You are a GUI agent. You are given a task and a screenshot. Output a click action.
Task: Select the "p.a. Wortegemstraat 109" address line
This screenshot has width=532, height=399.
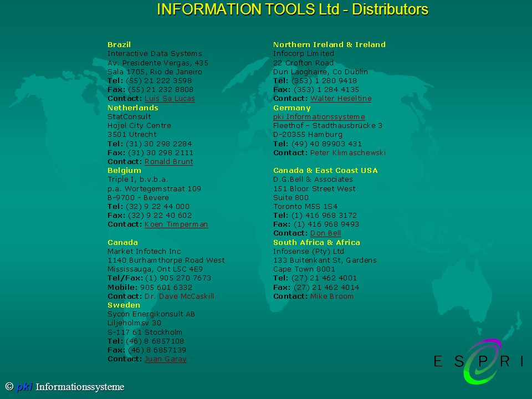point(155,188)
